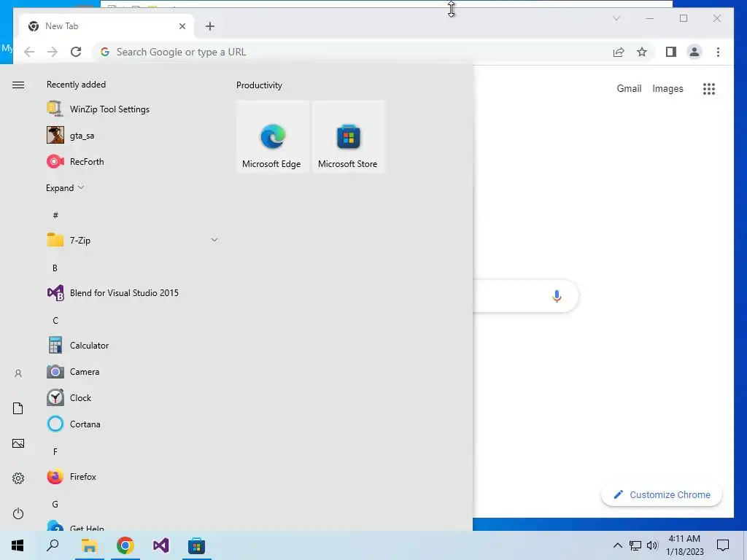The image size is (747, 560).
Task: Show hidden system tray icons
Action: click(617, 545)
